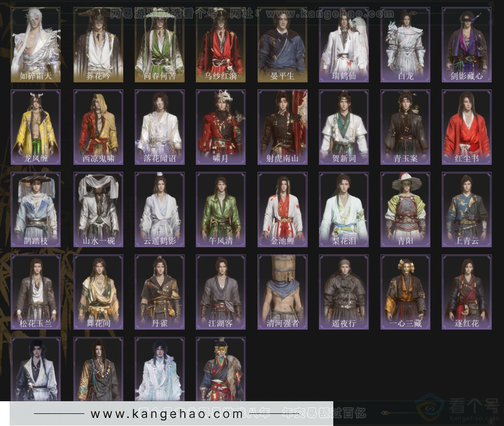
Task: Select the 西凉鬼啸 hooded costume
Action: (97, 127)
